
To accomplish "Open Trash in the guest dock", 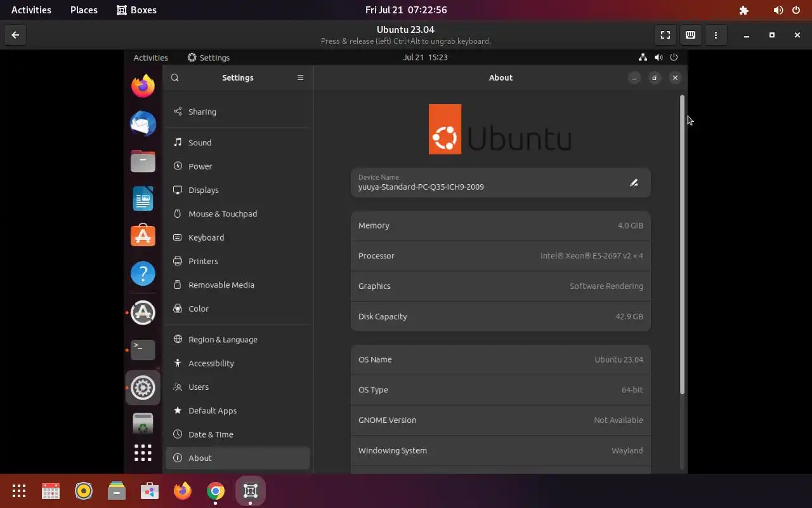I will pyautogui.click(x=143, y=425).
